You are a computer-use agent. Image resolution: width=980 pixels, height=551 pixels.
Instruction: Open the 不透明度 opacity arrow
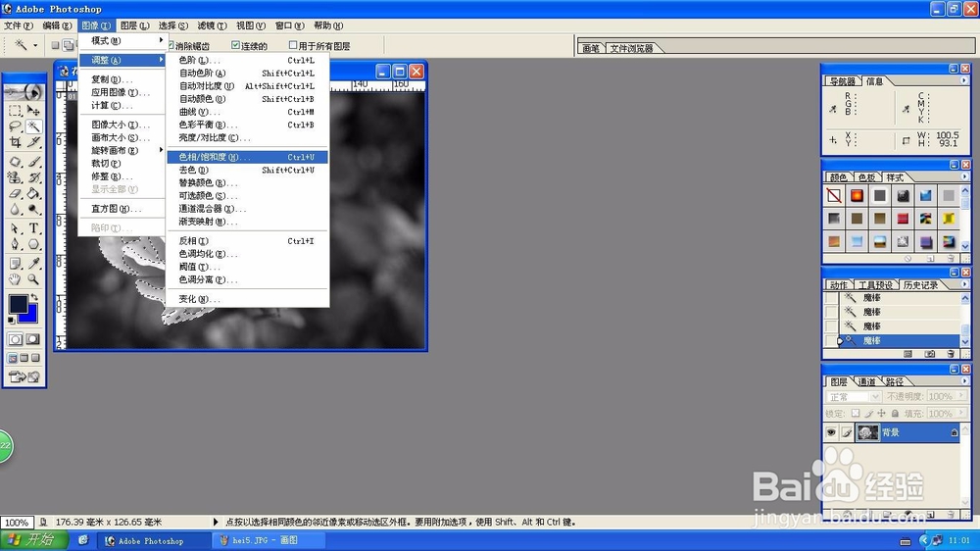point(961,396)
